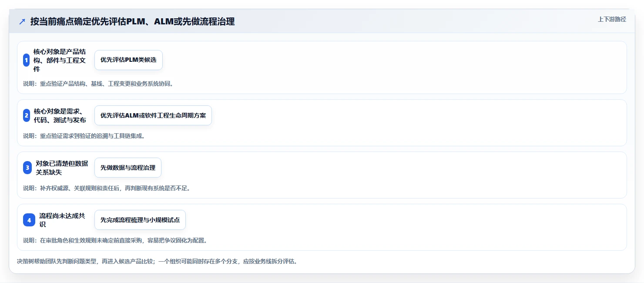Select the 优先评估ALM或软件工程生命周期方案 button
Screen dimensions: 644x283
(153, 115)
